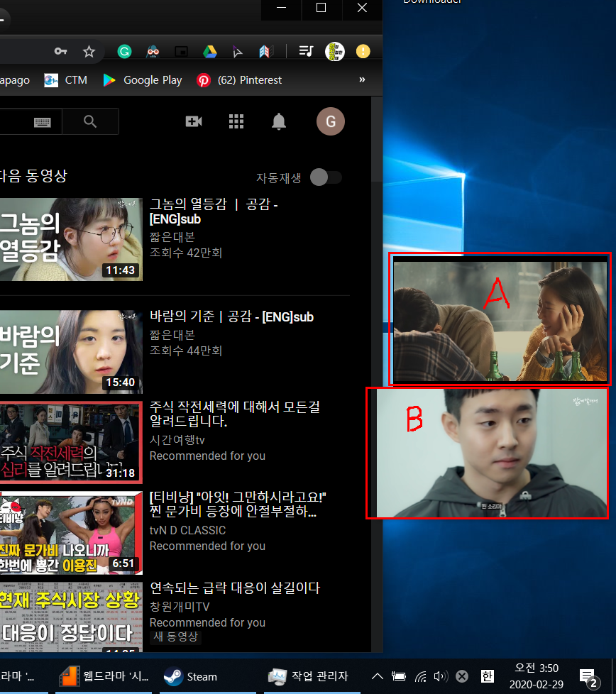Image resolution: width=616 pixels, height=694 pixels.
Task: Bookmark this page with the star icon
Action: pos(89,51)
